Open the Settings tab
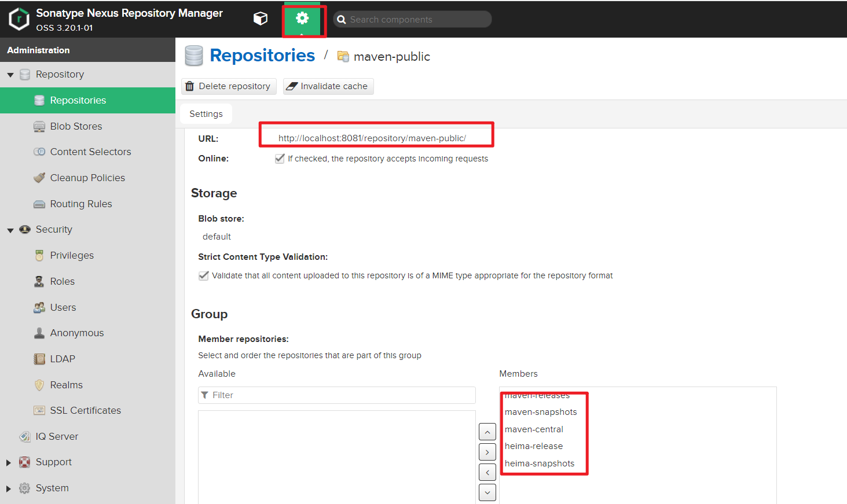847x504 pixels. point(206,114)
